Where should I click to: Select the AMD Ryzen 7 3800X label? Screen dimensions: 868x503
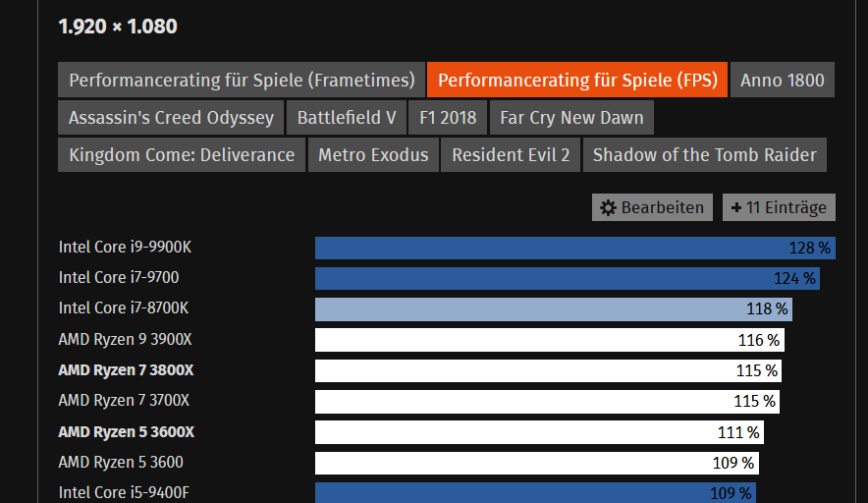(x=127, y=370)
